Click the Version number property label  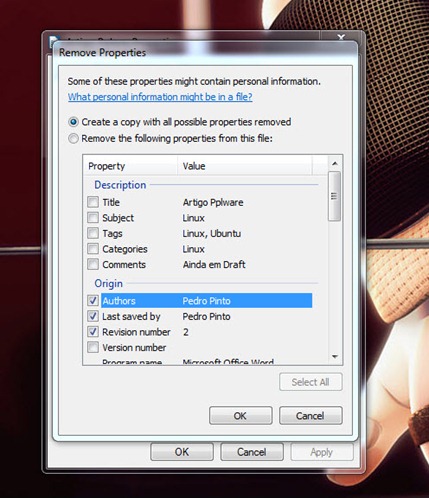(x=134, y=348)
